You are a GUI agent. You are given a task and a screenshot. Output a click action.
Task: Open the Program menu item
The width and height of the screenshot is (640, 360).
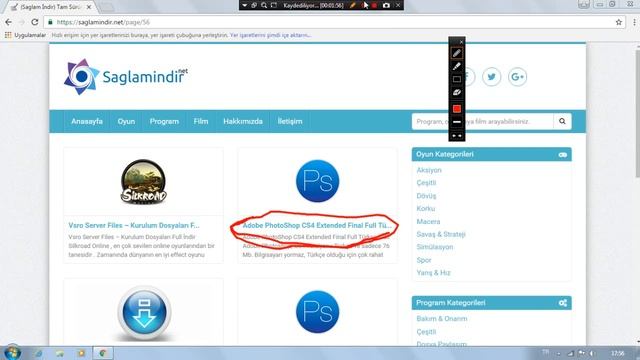coord(164,121)
